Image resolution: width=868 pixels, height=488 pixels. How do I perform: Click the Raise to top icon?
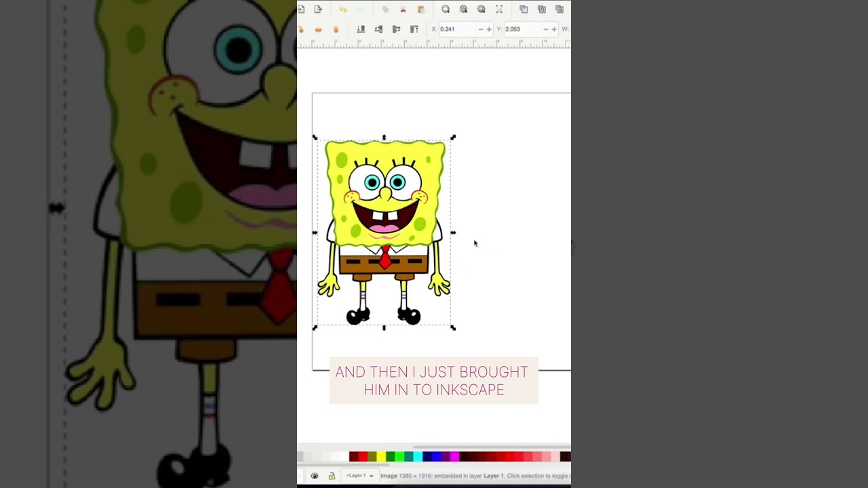pos(414,29)
